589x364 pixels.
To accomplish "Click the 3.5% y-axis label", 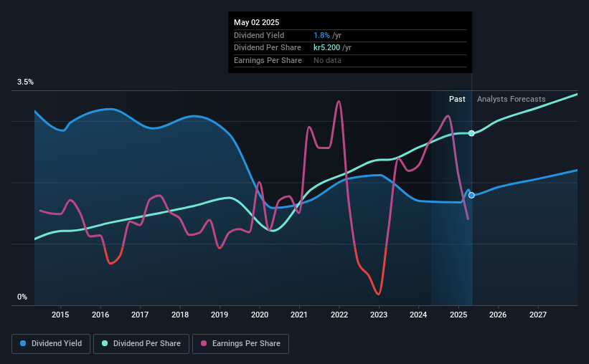I will (25, 82).
